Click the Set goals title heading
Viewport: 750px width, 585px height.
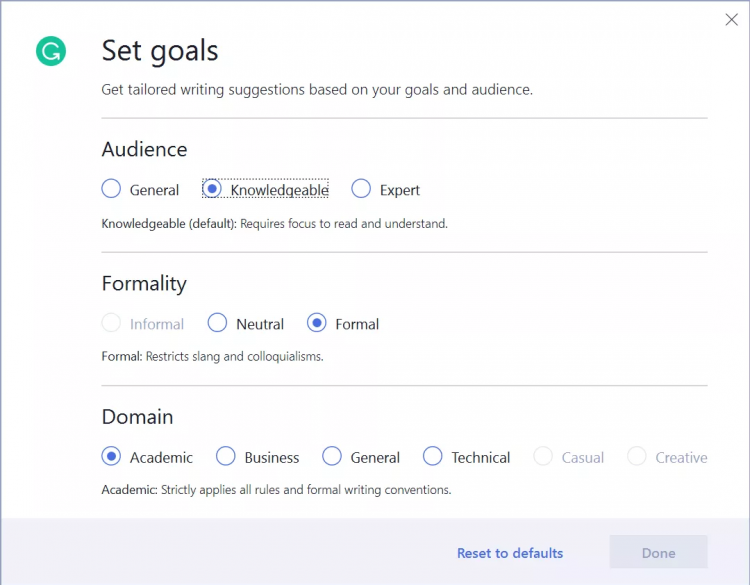point(160,50)
